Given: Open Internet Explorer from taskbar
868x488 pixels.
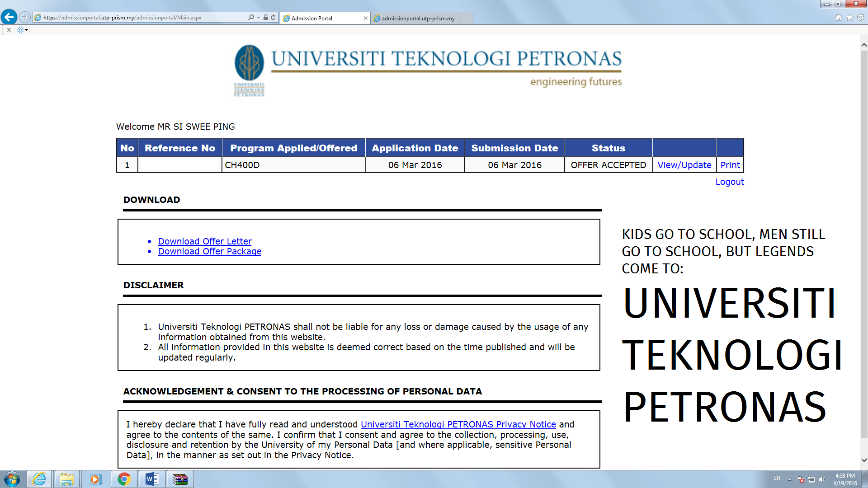Looking at the screenshot, I should tap(39, 479).
